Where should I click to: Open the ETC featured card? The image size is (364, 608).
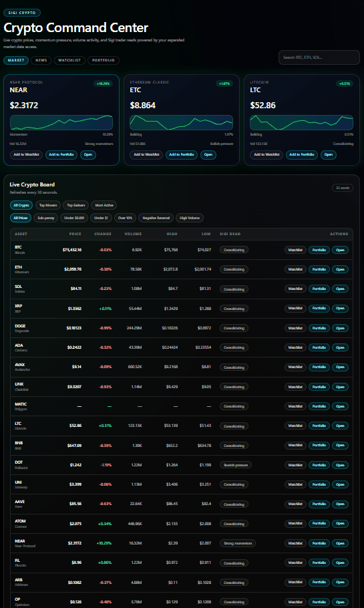[x=208, y=155]
